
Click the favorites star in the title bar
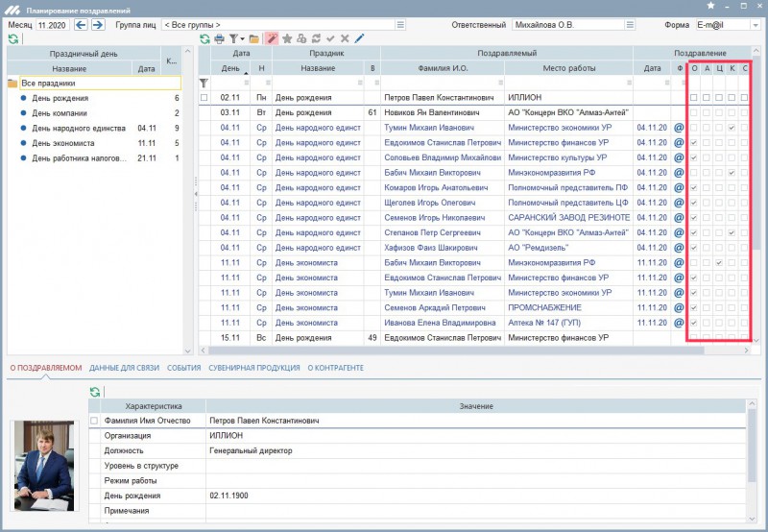point(710,6)
